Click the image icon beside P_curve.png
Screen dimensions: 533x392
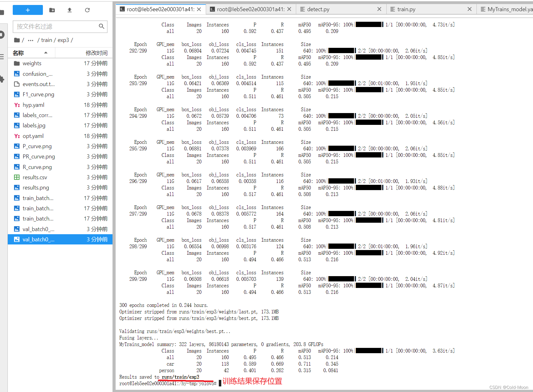[x=17, y=146]
